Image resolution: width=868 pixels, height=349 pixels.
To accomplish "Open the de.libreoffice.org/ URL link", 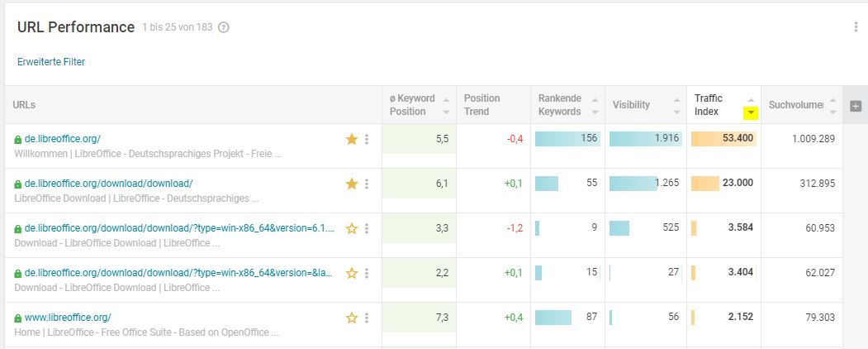I will (63, 139).
